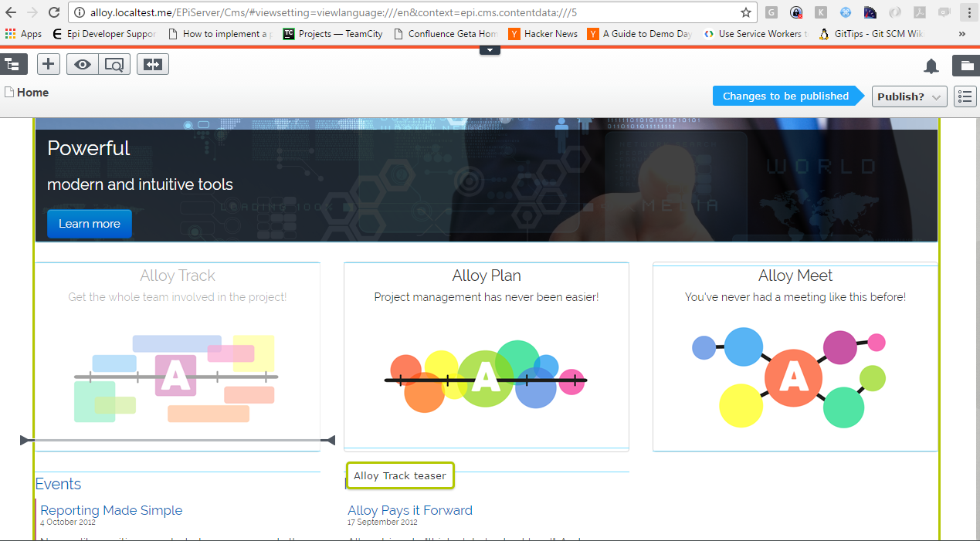Click the Powerful banner heading
Screen dimensions: 980x541
click(89, 148)
